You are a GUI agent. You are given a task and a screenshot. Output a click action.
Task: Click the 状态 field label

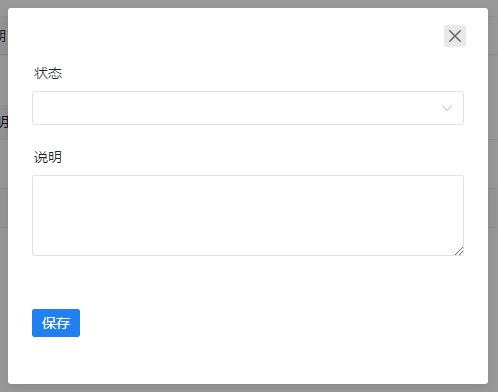[48, 73]
